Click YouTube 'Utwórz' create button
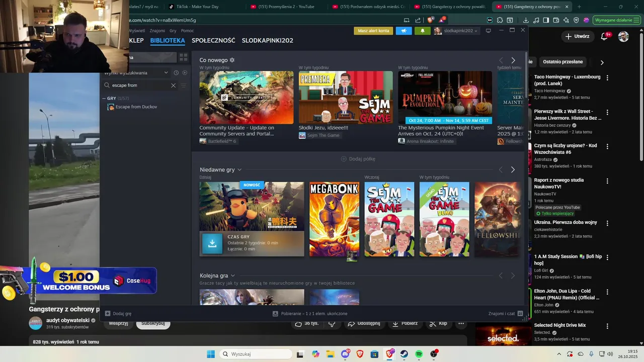The image size is (644, 362). (577, 36)
